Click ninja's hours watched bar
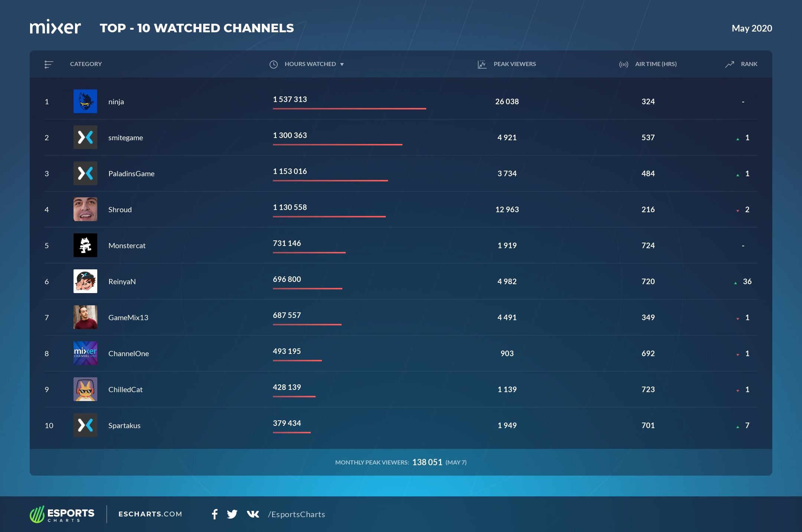The width and height of the screenshot is (802, 532). 349,109
